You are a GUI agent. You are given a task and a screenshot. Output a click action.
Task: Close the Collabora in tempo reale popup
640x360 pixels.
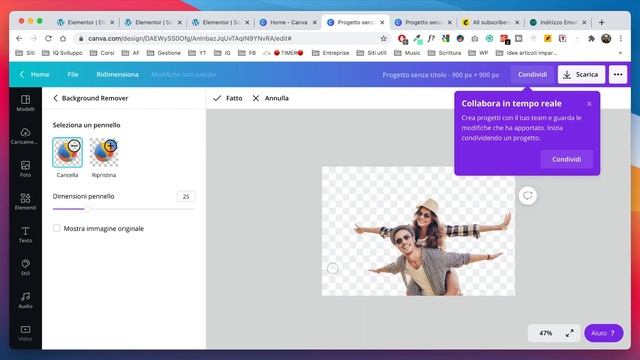(x=589, y=104)
